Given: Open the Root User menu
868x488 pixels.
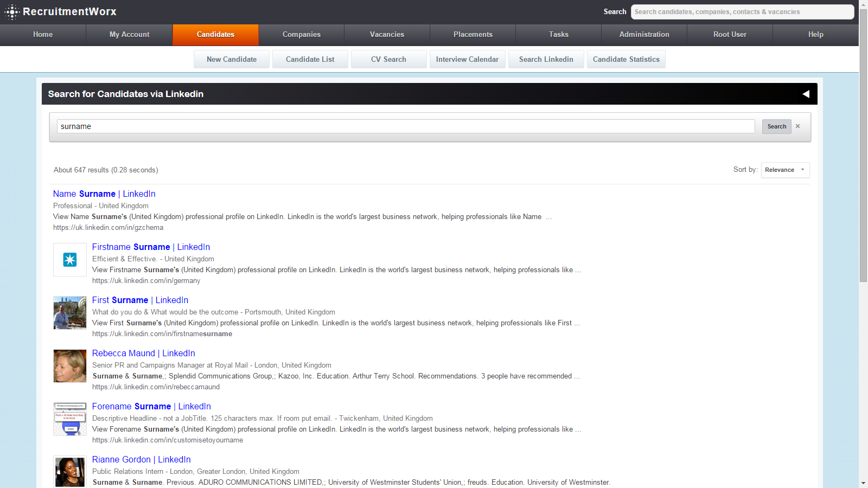Looking at the screenshot, I should point(730,35).
